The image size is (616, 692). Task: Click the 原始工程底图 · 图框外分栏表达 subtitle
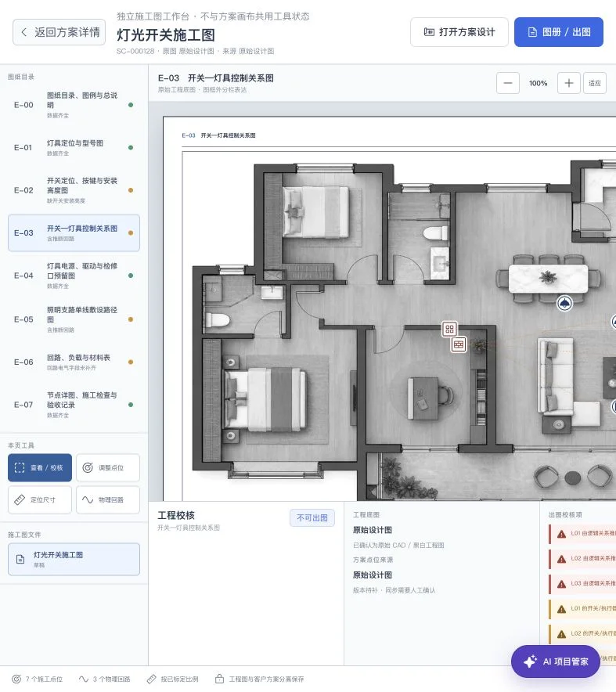(202, 90)
